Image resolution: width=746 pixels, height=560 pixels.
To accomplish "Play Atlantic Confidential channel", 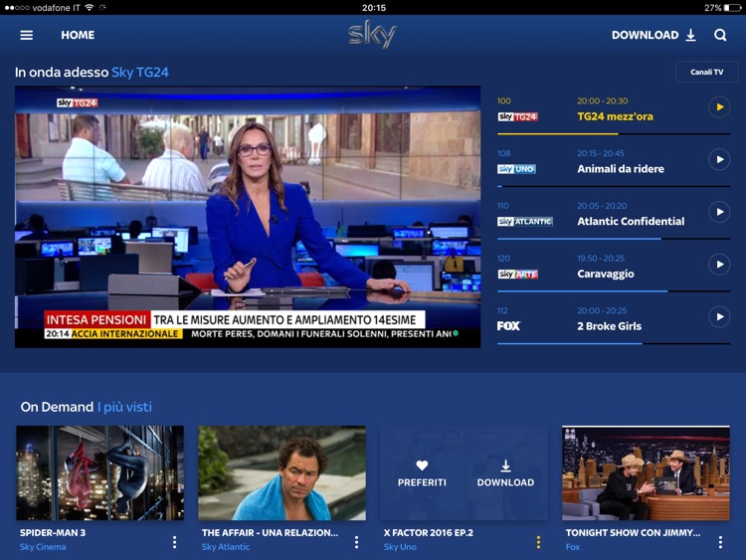I will [x=719, y=212].
